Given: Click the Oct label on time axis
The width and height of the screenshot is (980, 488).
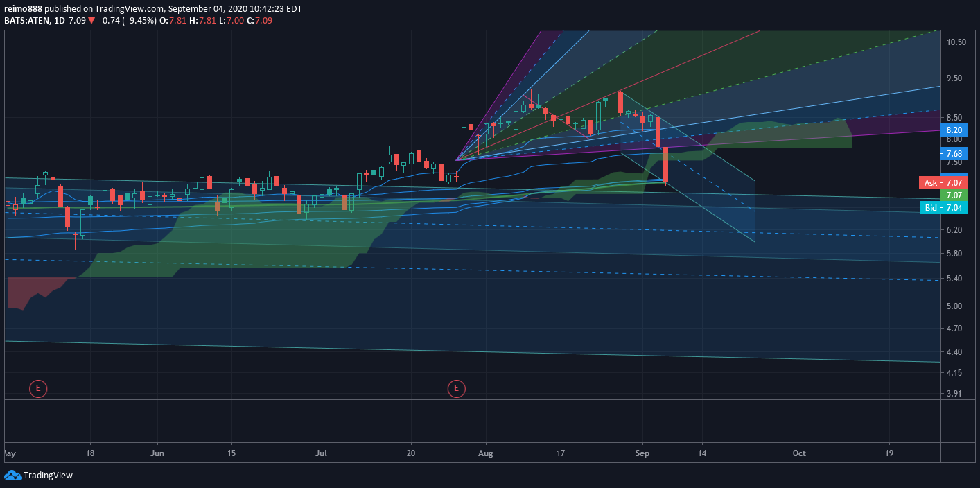Looking at the screenshot, I should coord(799,453).
